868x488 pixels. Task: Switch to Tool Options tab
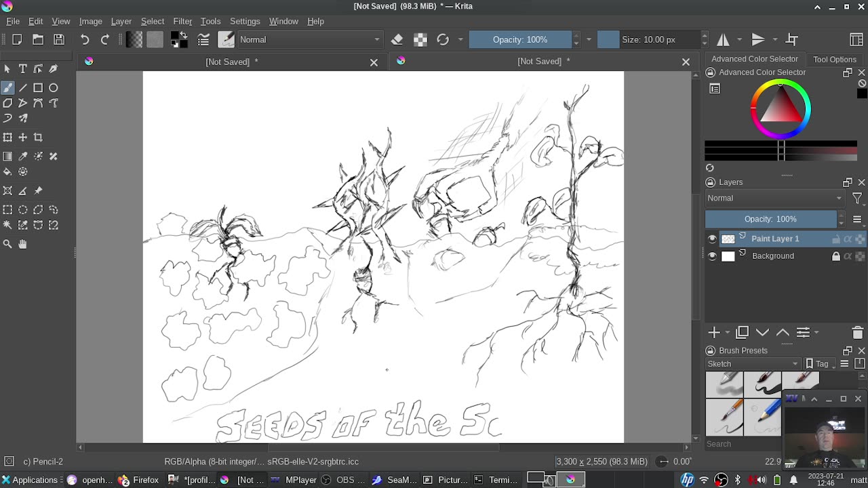835,59
